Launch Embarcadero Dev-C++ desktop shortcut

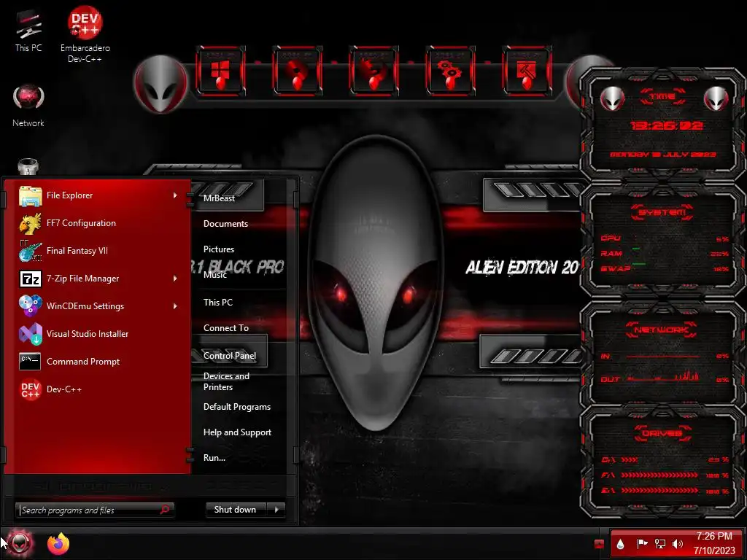tap(85, 34)
